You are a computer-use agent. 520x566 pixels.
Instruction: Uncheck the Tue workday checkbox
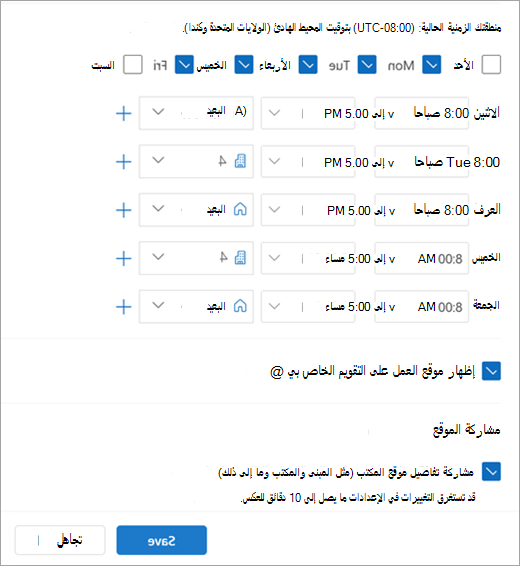367,65
